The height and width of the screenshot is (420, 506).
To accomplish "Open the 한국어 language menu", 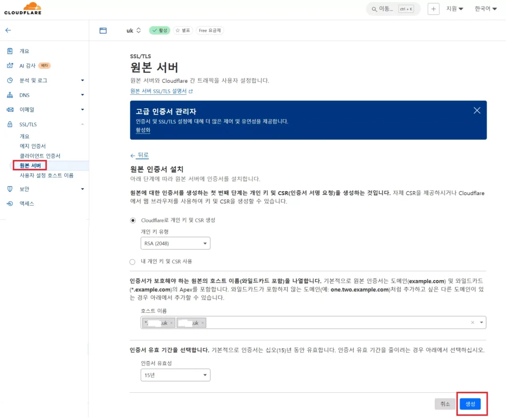I will click(x=485, y=9).
